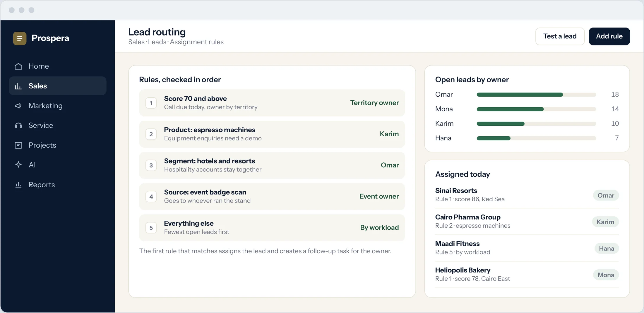Click the Mona tag beside Heliopolis Bakery

tap(606, 275)
